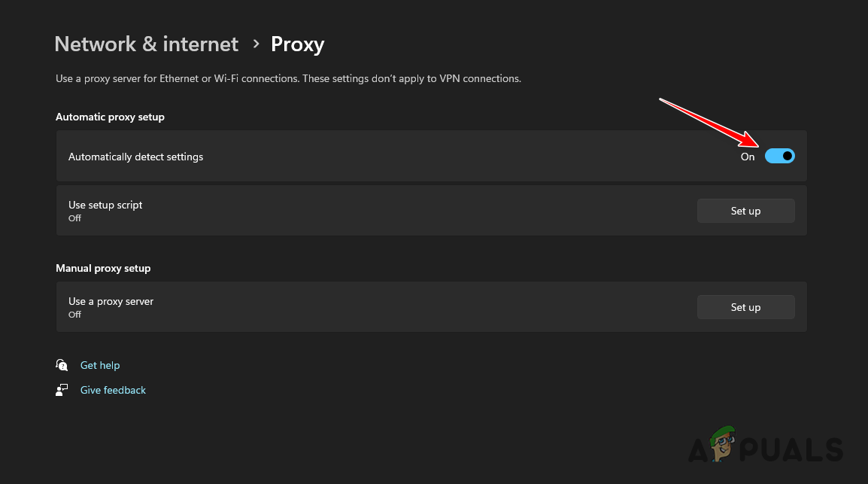
Task: Click the Get help link
Action: coord(100,365)
